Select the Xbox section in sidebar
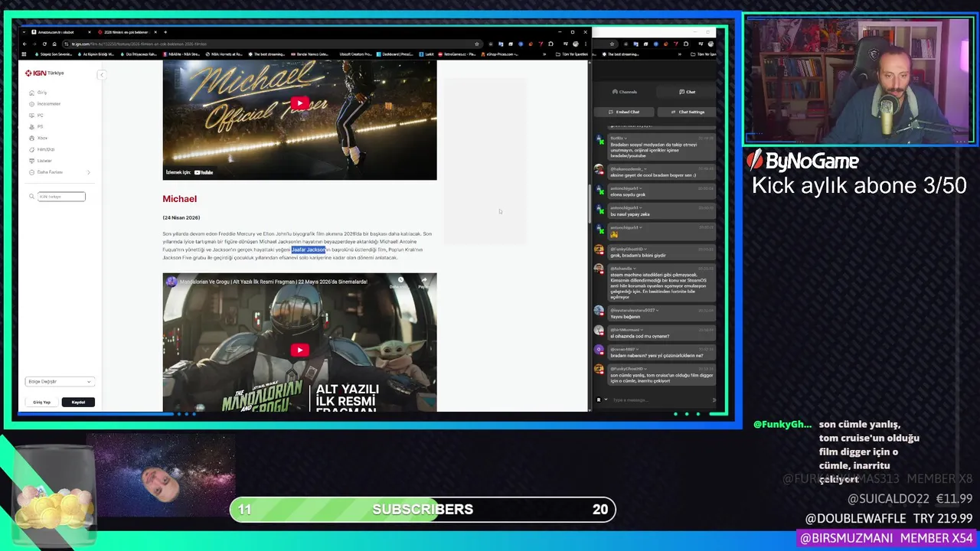The width and height of the screenshot is (980, 551). [42, 138]
